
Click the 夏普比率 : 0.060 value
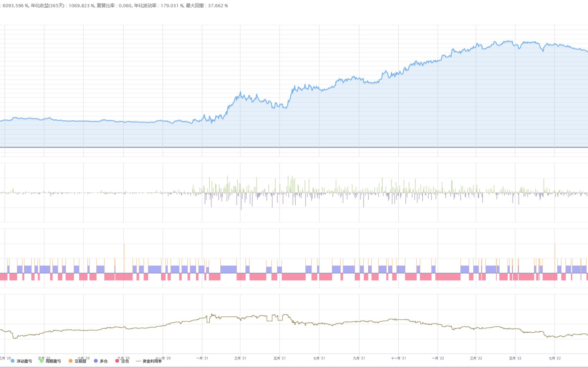click(x=114, y=6)
